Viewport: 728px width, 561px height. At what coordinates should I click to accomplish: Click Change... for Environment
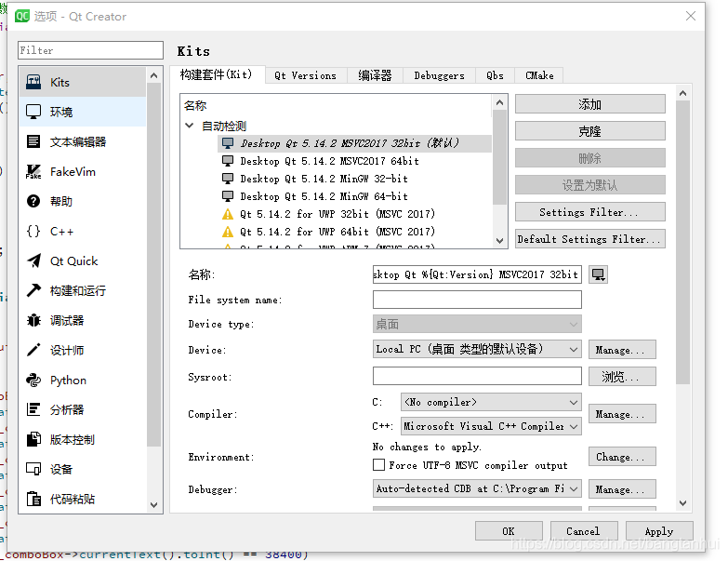pos(622,457)
